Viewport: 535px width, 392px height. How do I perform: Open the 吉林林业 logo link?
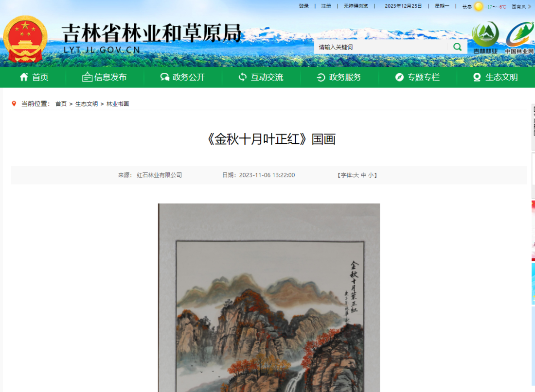pyautogui.click(x=485, y=37)
